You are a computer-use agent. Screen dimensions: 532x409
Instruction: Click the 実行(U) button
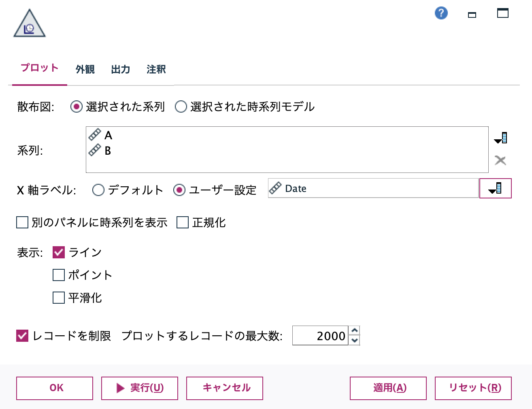point(139,388)
